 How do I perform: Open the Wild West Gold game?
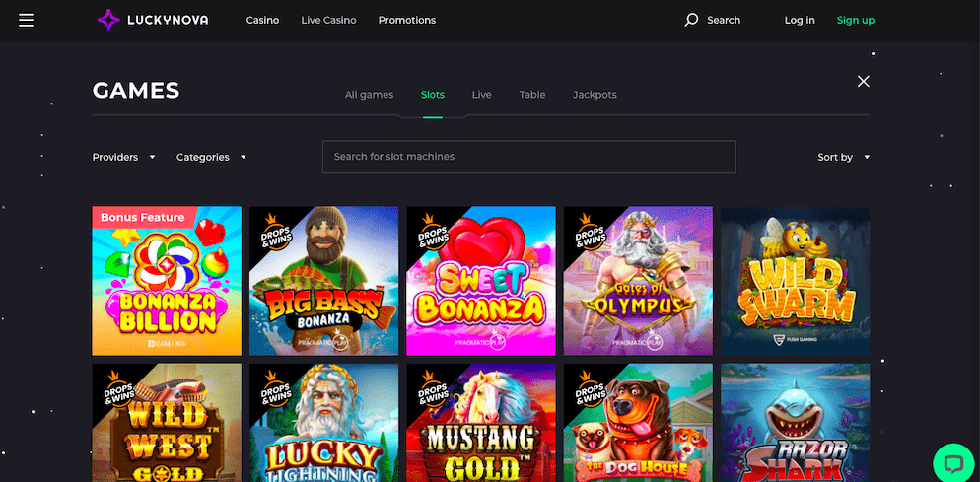[167, 423]
